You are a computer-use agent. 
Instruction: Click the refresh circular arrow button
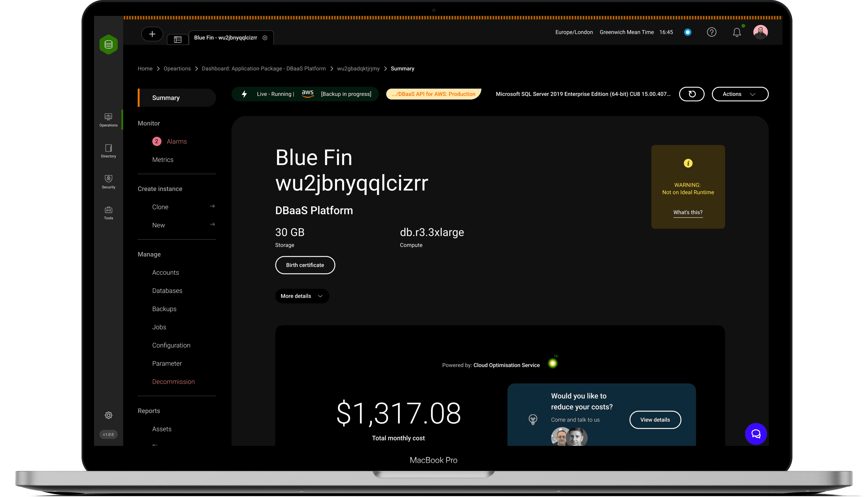[691, 94]
